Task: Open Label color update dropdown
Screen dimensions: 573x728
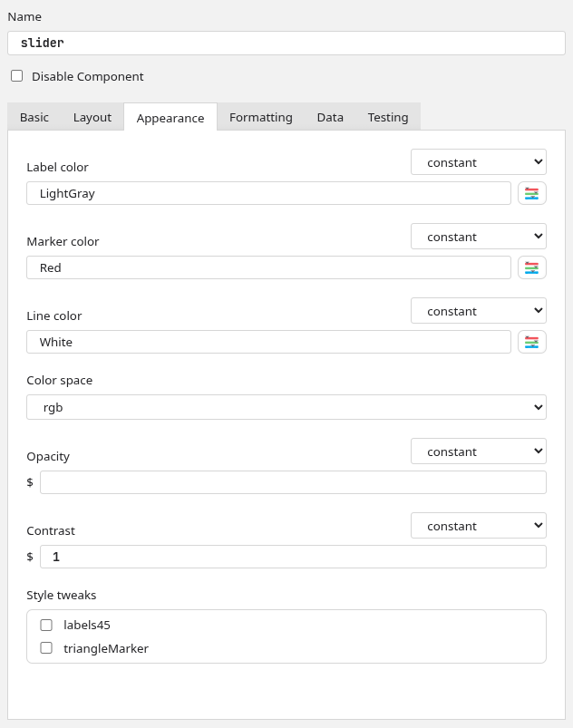Action: tap(479, 162)
